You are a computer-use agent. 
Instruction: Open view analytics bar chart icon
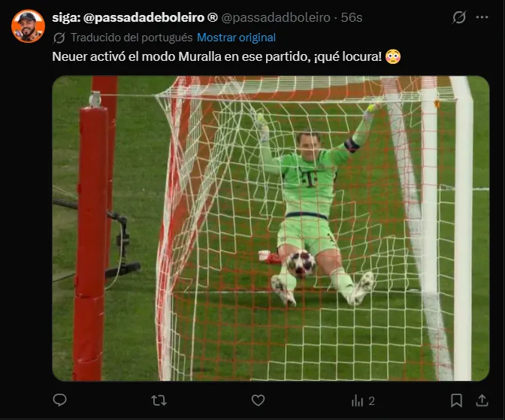tap(357, 401)
